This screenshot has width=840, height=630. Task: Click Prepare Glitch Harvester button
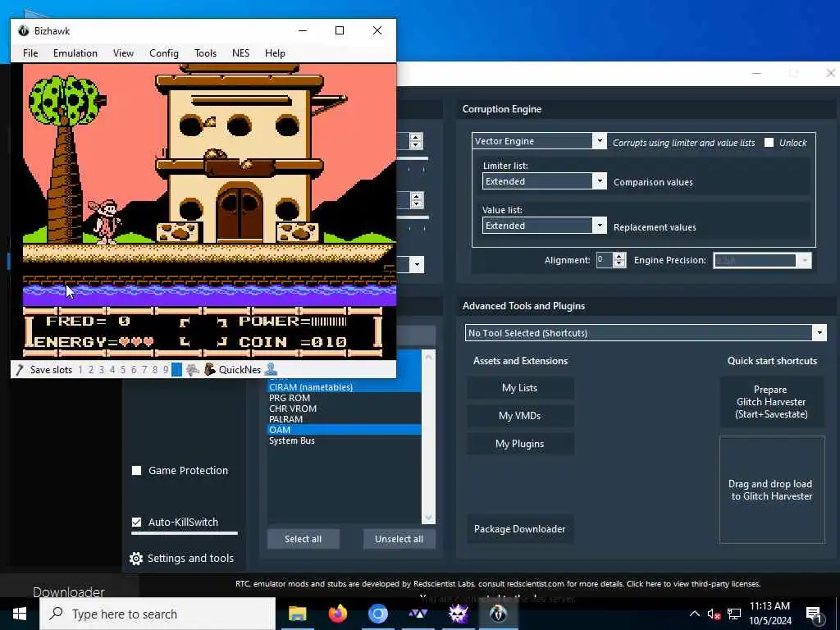[x=771, y=402]
